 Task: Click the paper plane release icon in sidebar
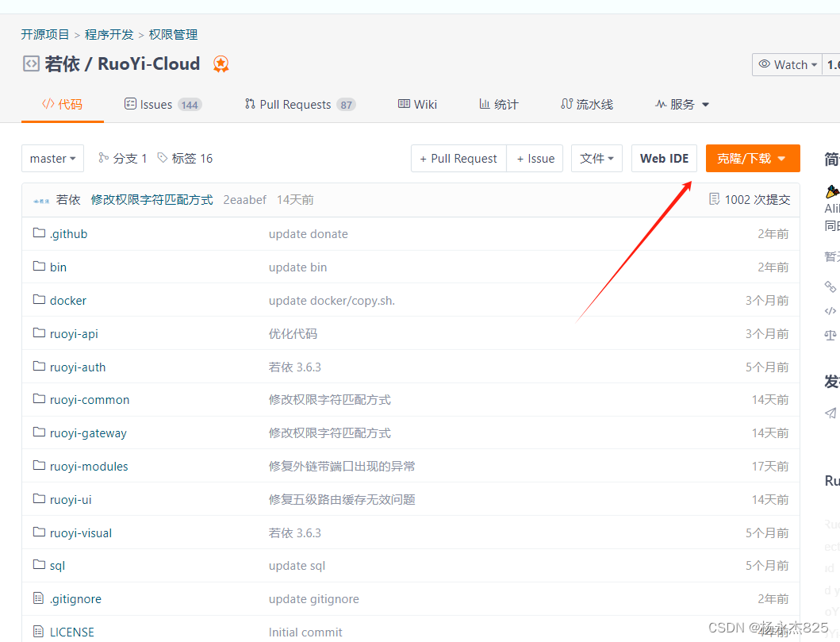[830, 413]
